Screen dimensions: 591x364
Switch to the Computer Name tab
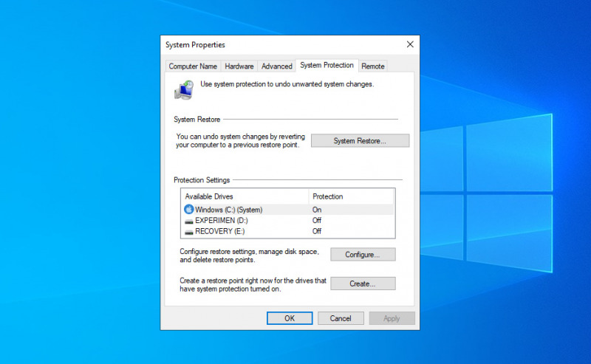193,66
